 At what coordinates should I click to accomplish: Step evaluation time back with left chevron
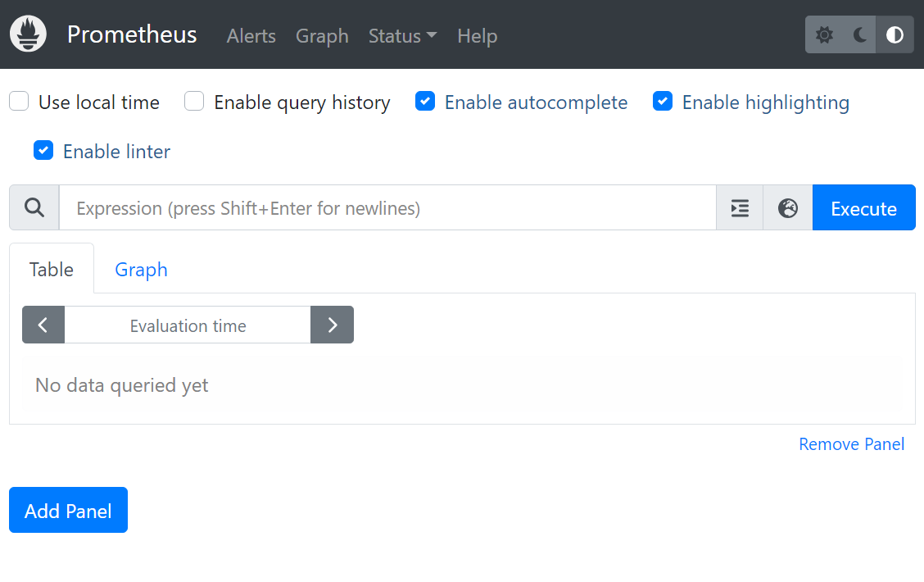(x=43, y=325)
